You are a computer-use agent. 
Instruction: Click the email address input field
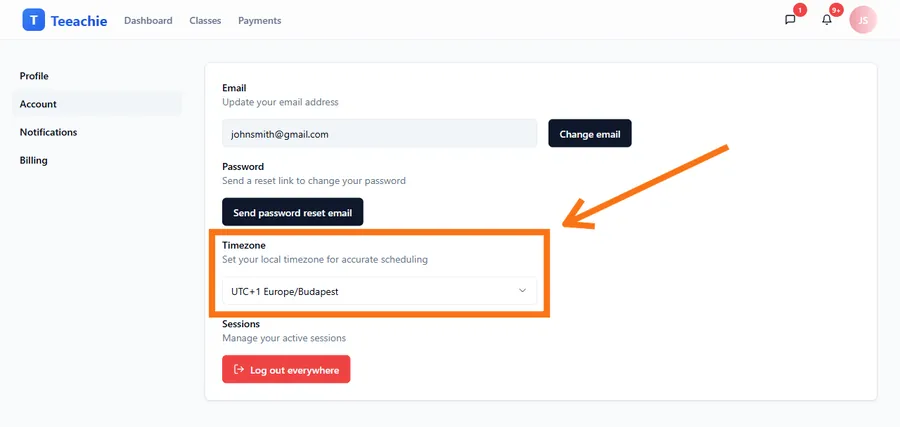(379, 134)
